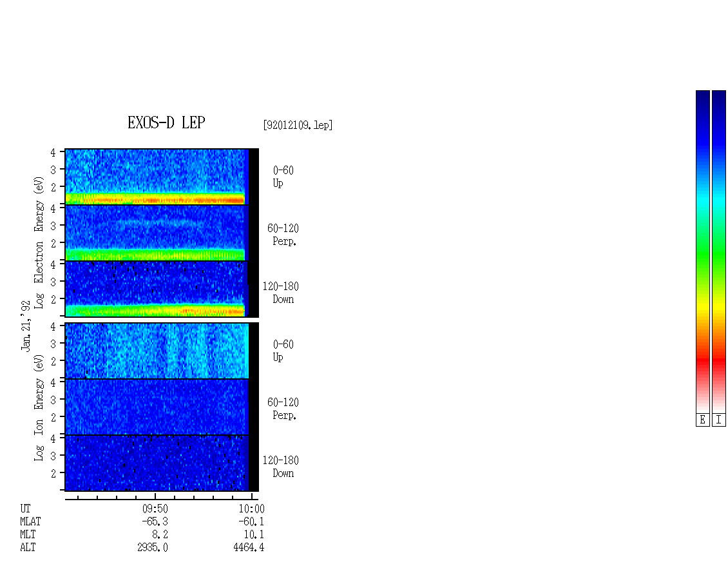Click the Jan. 21, '92 date label
The height and width of the screenshot is (564, 728).
click(x=26, y=326)
